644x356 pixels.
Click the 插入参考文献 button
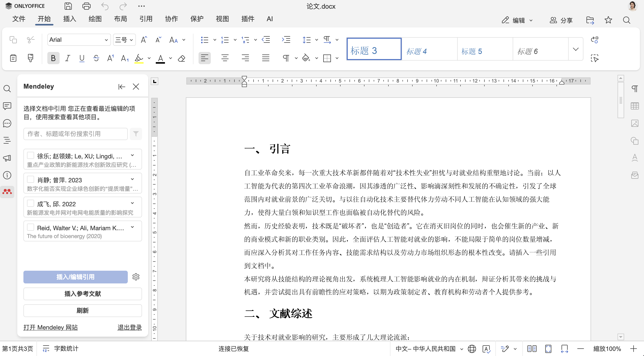(83, 294)
